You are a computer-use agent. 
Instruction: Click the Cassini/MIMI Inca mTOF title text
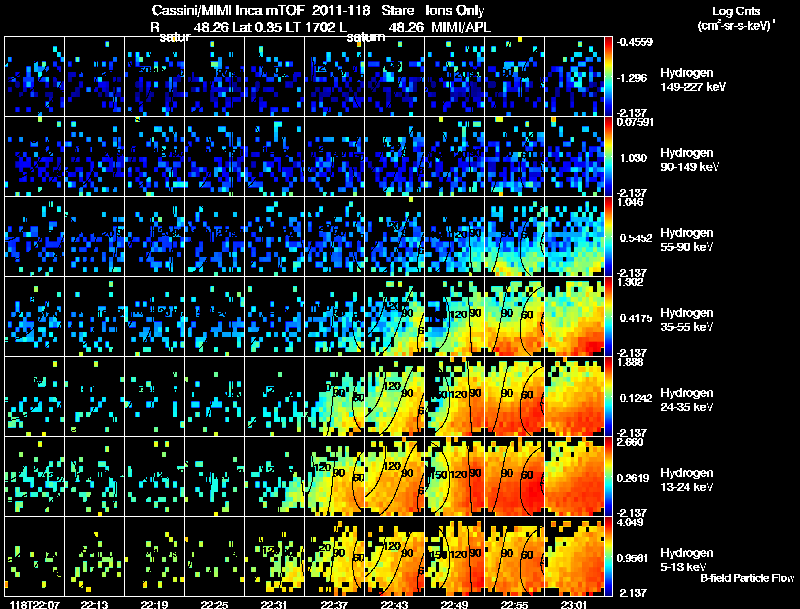point(228,10)
